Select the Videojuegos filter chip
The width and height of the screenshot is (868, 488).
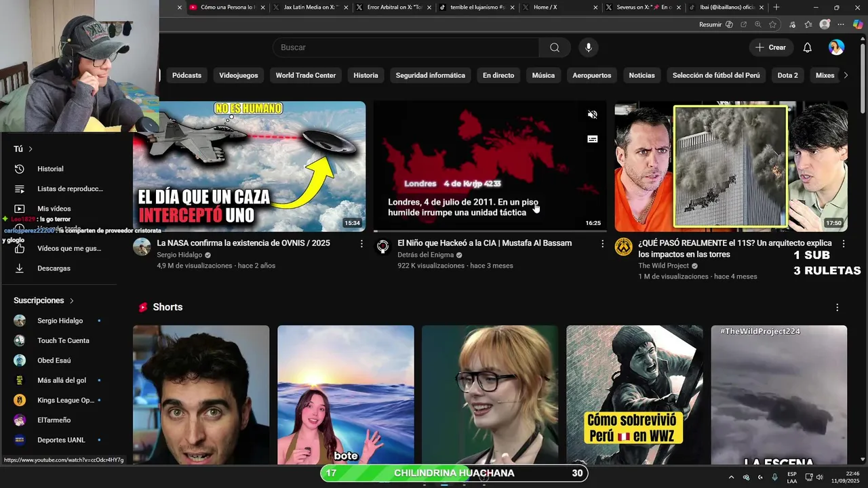click(x=239, y=75)
